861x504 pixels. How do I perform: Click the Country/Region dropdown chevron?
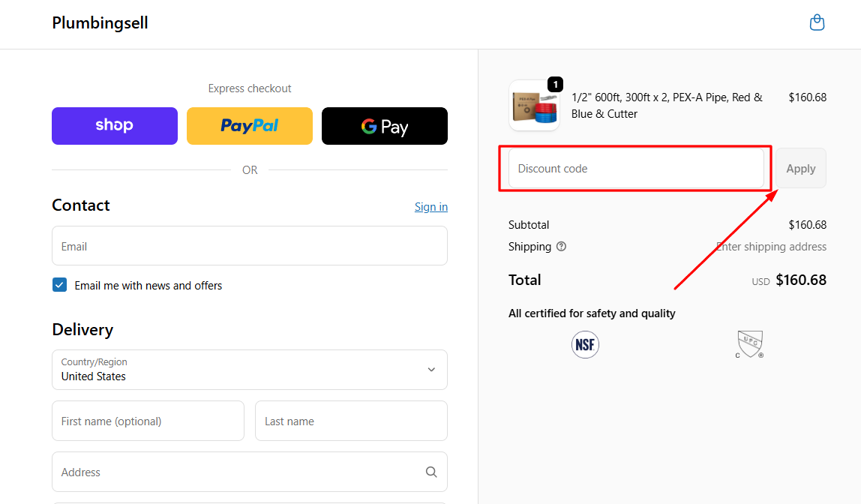pos(431,370)
